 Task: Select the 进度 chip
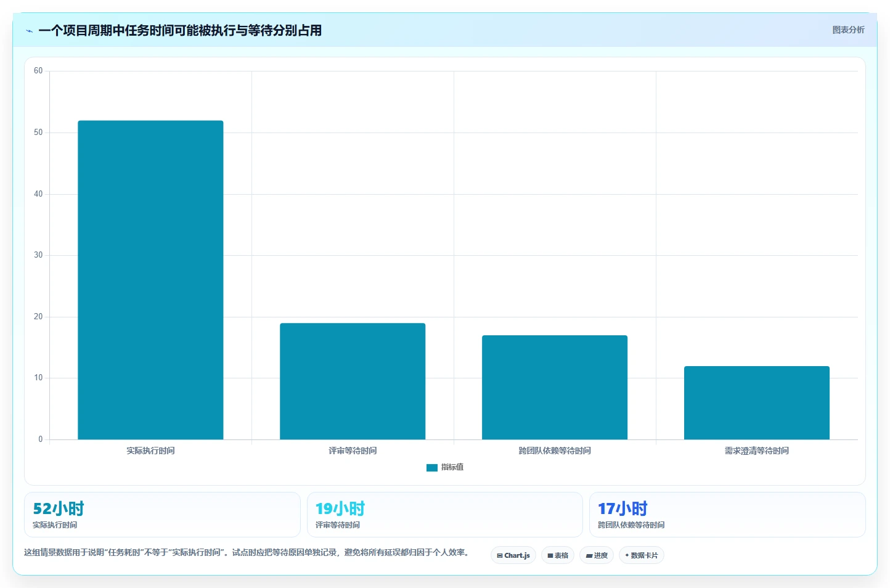point(597,555)
